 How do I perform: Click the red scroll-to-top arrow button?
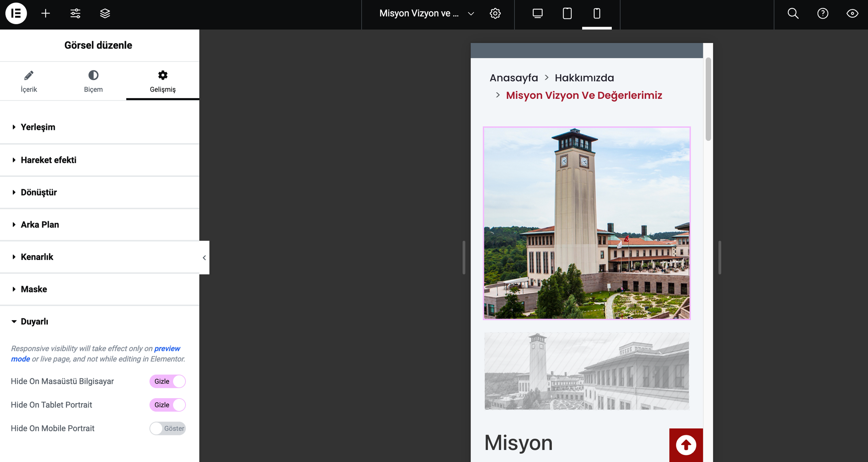coord(685,445)
